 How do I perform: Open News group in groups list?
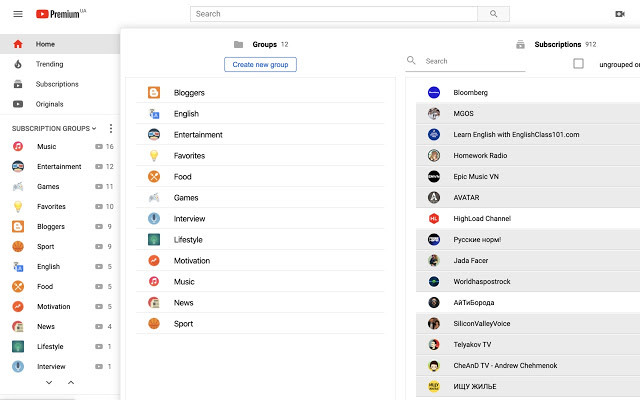click(x=260, y=303)
